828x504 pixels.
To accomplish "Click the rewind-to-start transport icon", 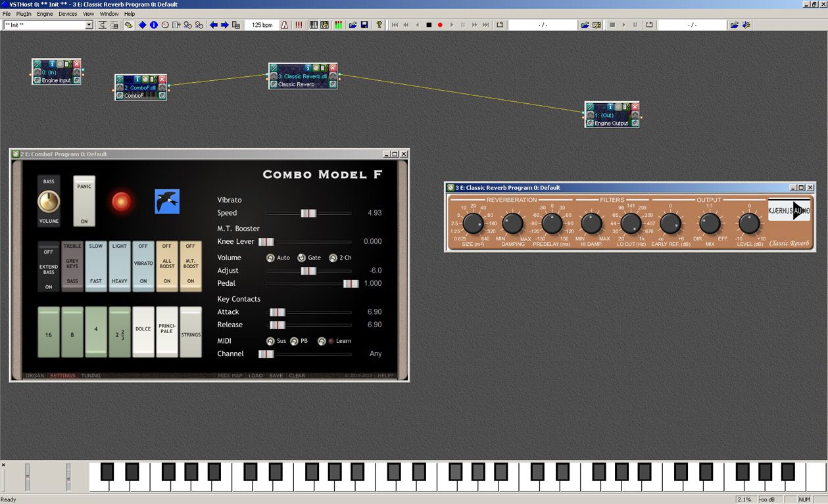I will pos(395,25).
